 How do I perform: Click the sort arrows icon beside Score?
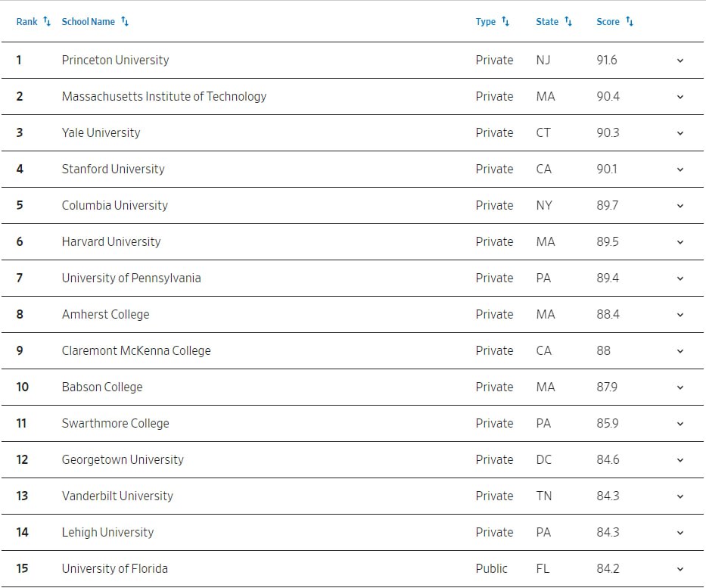click(x=630, y=21)
